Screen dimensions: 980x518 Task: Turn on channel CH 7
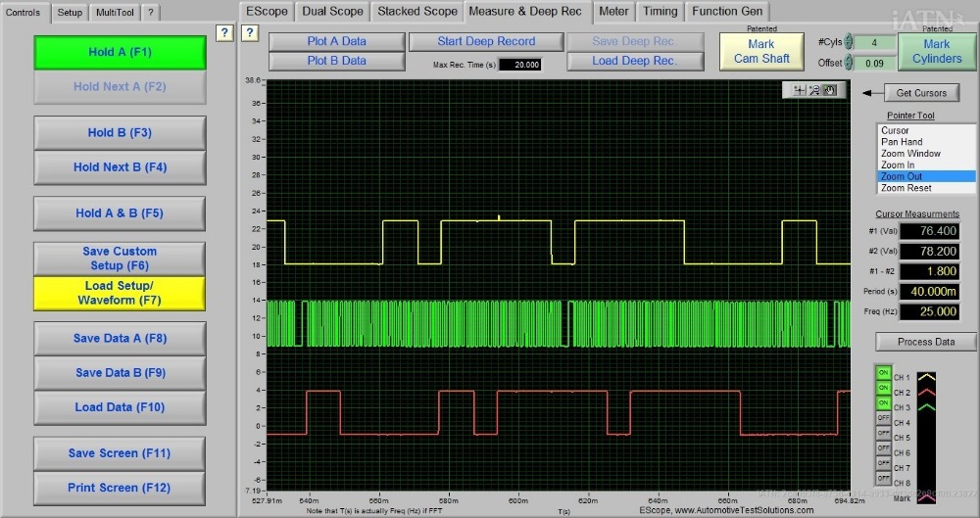coord(883,463)
